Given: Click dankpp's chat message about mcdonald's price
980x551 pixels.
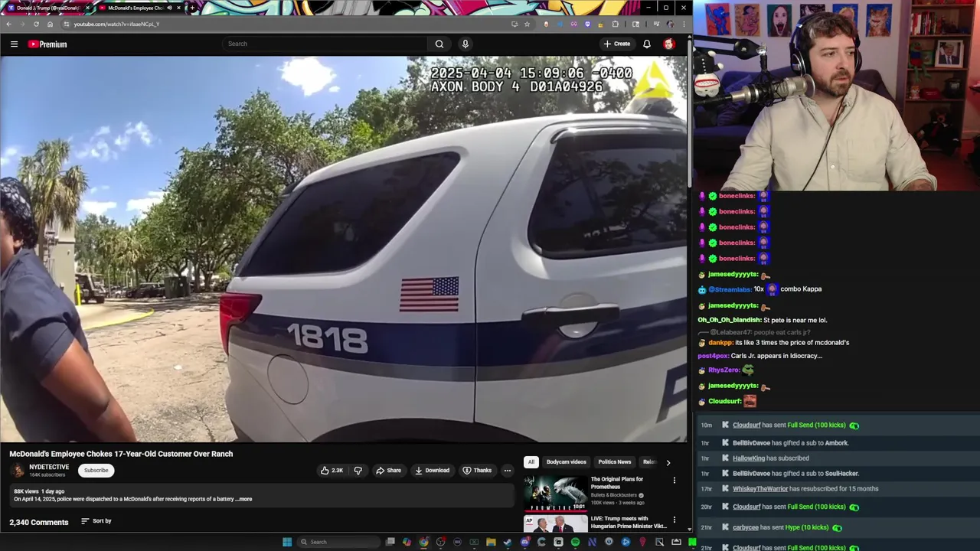Looking at the screenshot, I should (x=773, y=342).
